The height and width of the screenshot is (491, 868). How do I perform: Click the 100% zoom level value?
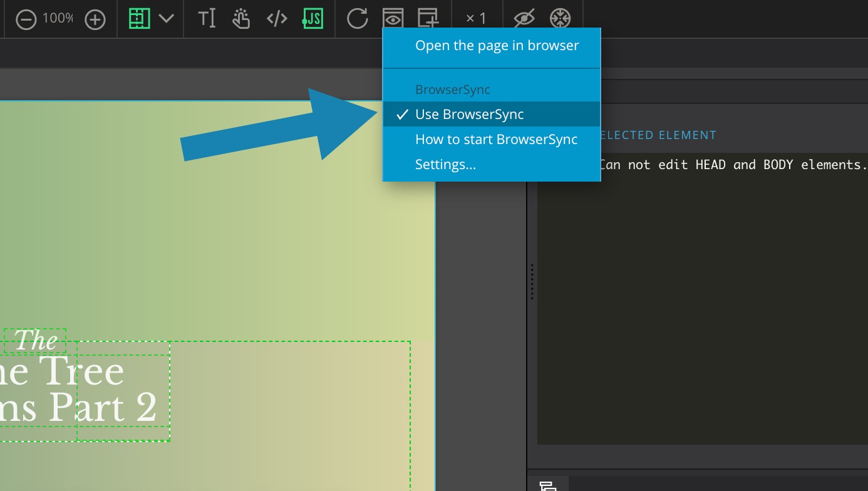click(x=58, y=19)
